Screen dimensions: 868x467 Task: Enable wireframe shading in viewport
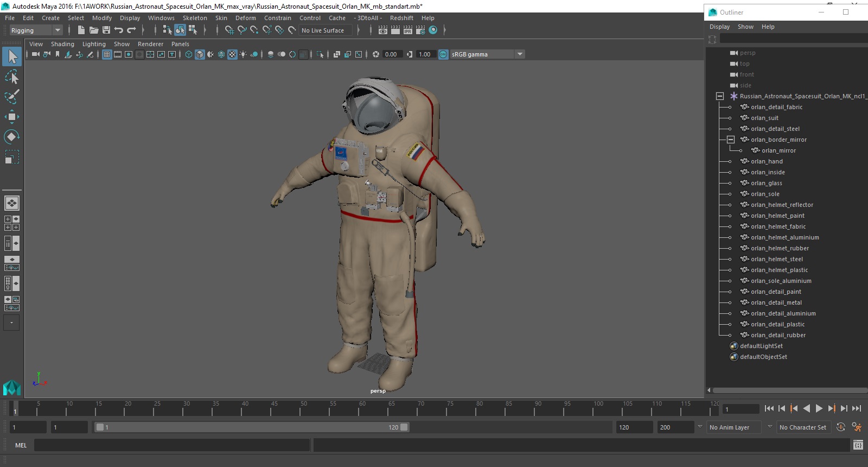pos(189,54)
